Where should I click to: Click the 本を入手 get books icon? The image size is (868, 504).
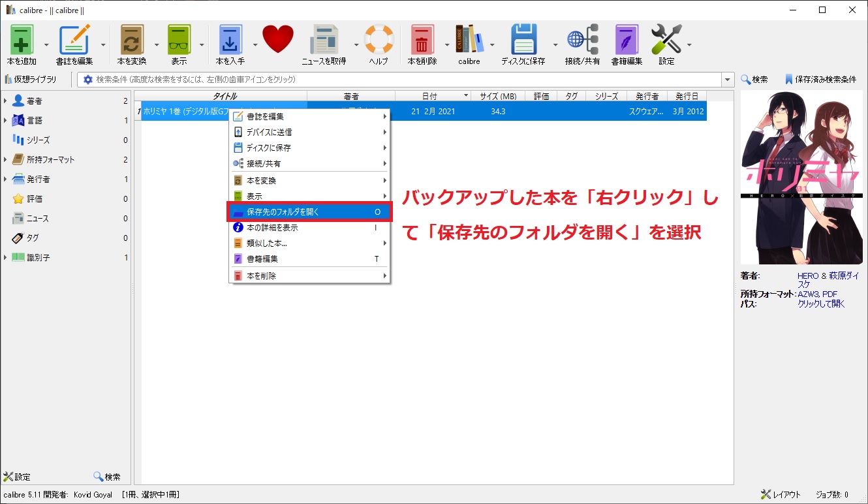tap(230, 40)
